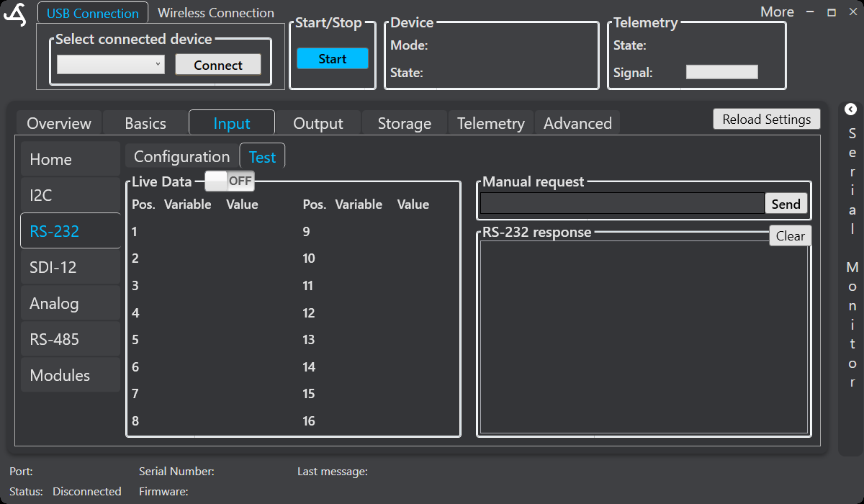864x504 pixels.
Task: Open the Advanced tab
Action: point(577,123)
